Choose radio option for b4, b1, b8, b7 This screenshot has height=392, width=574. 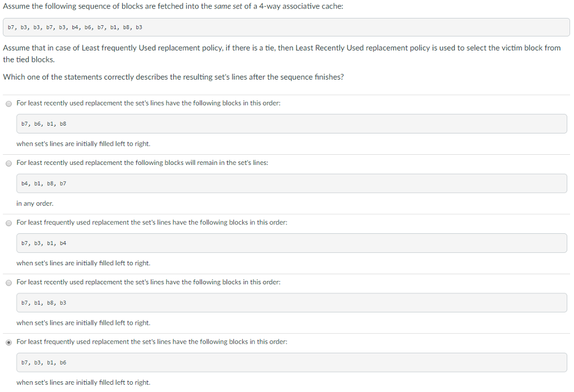(x=8, y=163)
